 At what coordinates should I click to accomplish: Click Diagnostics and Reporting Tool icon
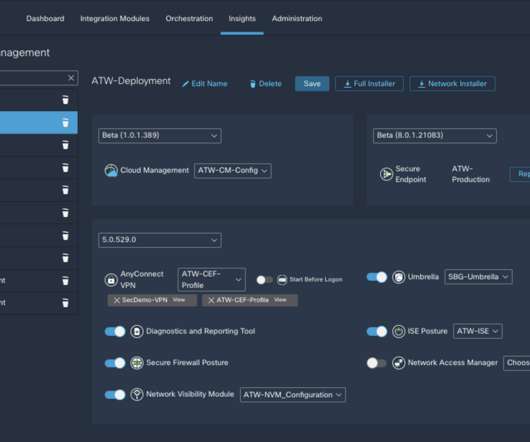[137, 332]
